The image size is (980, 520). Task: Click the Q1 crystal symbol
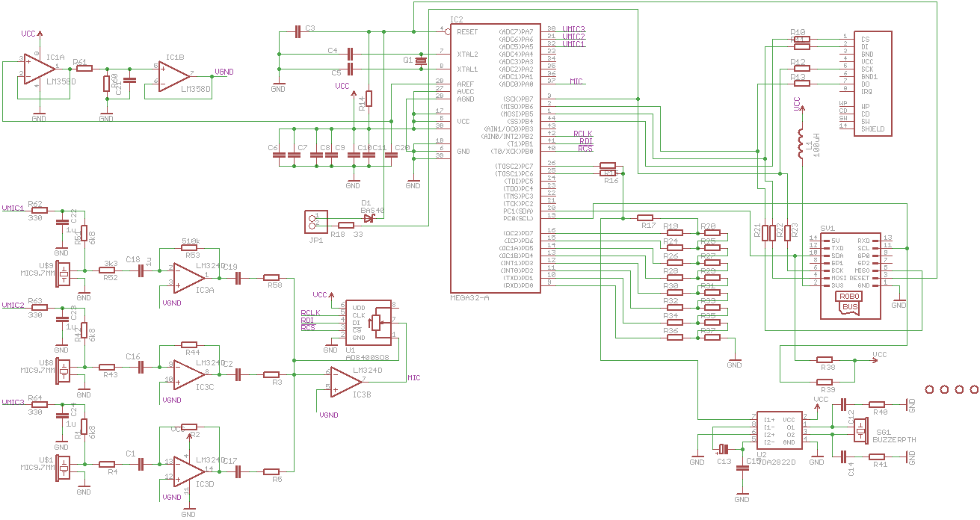(420, 61)
